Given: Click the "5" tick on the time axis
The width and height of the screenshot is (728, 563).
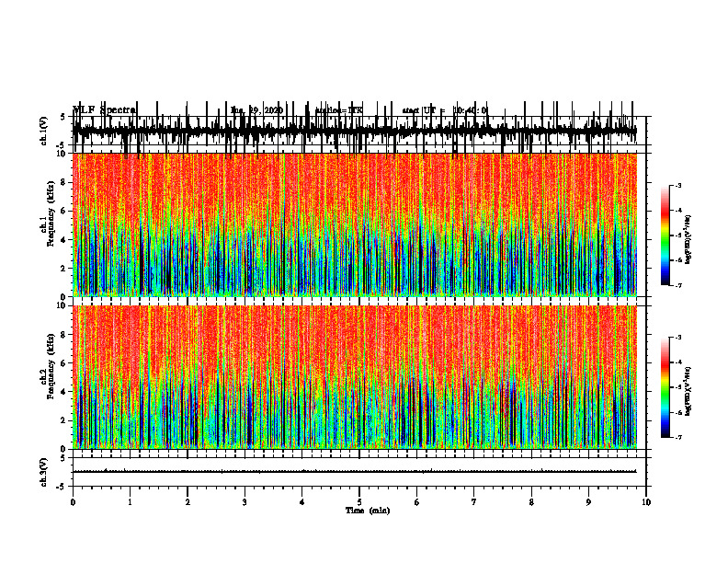Looking at the screenshot, I should 359,502.
